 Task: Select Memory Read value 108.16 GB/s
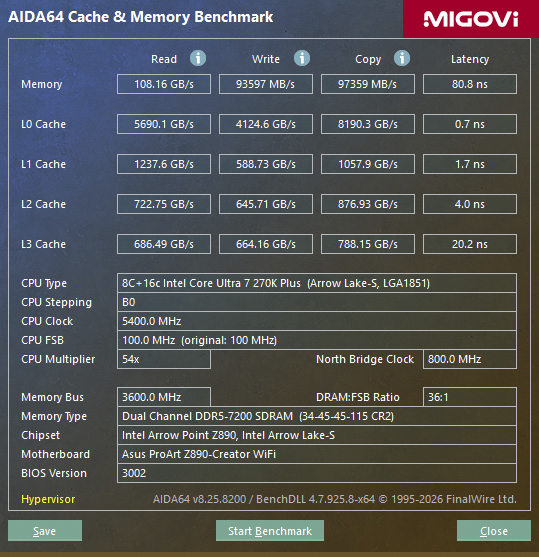[x=164, y=84]
